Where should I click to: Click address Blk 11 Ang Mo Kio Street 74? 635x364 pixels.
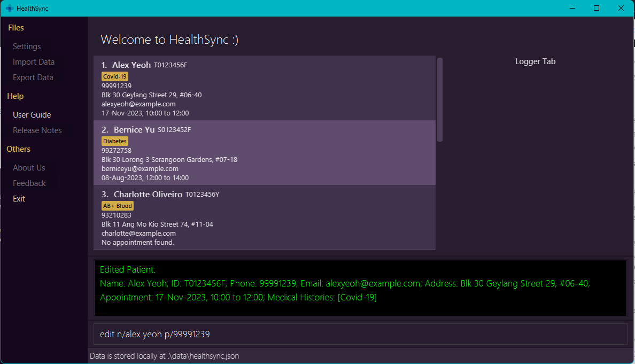click(157, 224)
